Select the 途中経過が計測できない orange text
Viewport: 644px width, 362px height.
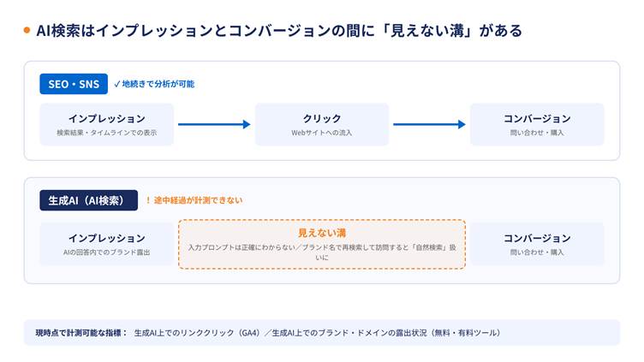point(198,200)
